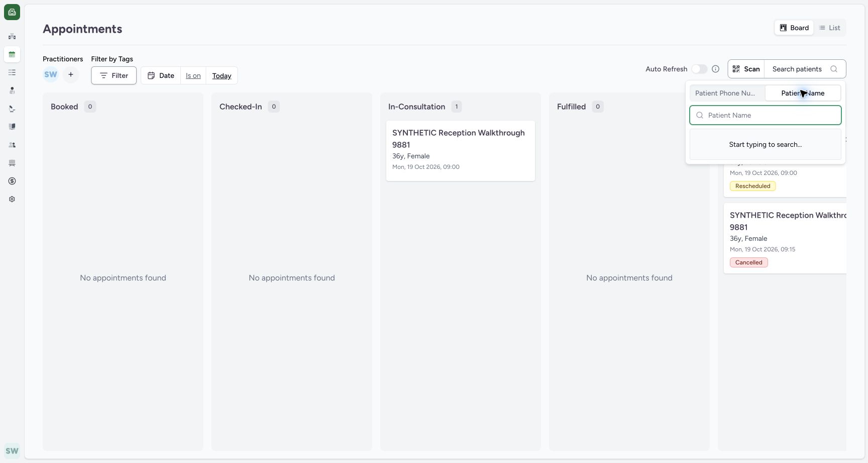Click the Checked-In column header
The width and height of the screenshot is (868, 463).
pos(241,107)
